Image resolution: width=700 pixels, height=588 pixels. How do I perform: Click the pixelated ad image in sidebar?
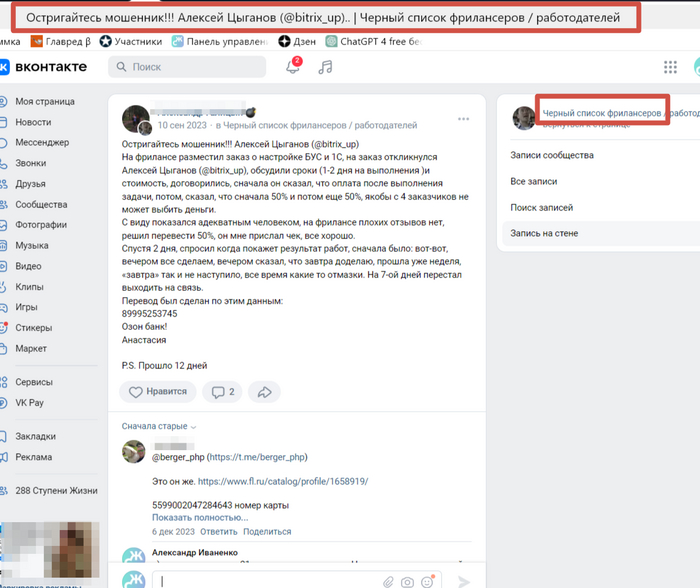coord(50,550)
